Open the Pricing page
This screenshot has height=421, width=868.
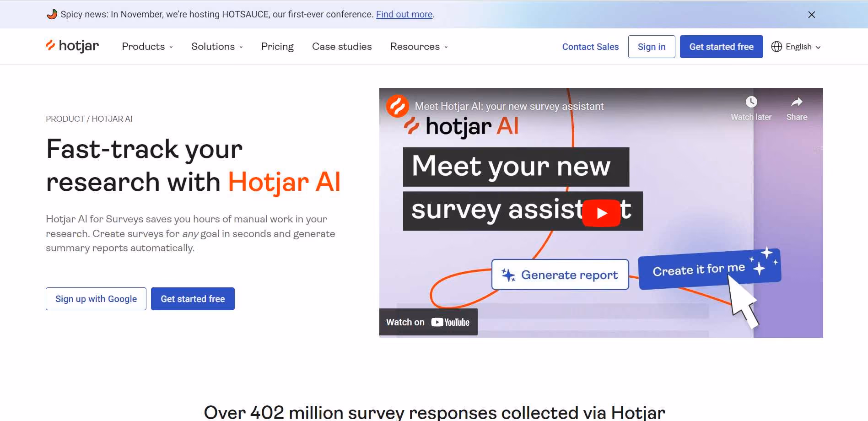(277, 47)
